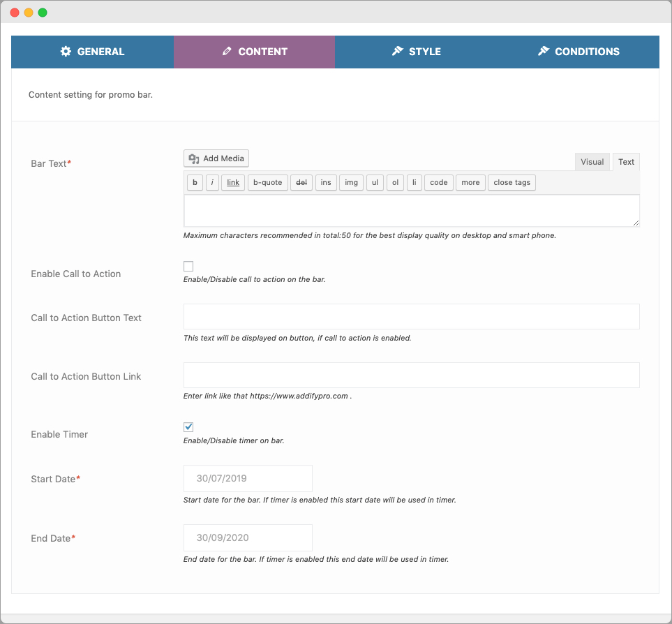This screenshot has height=624, width=672.
Task: Insert a list item with the li quicktag
Action: (x=414, y=182)
